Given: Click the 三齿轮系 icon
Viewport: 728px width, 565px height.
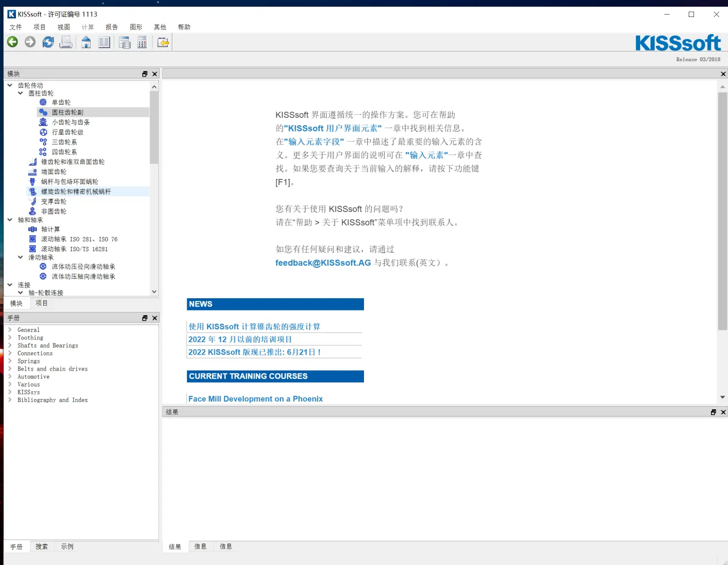Looking at the screenshot, I should pyautogui.click(x=43, y=142).
